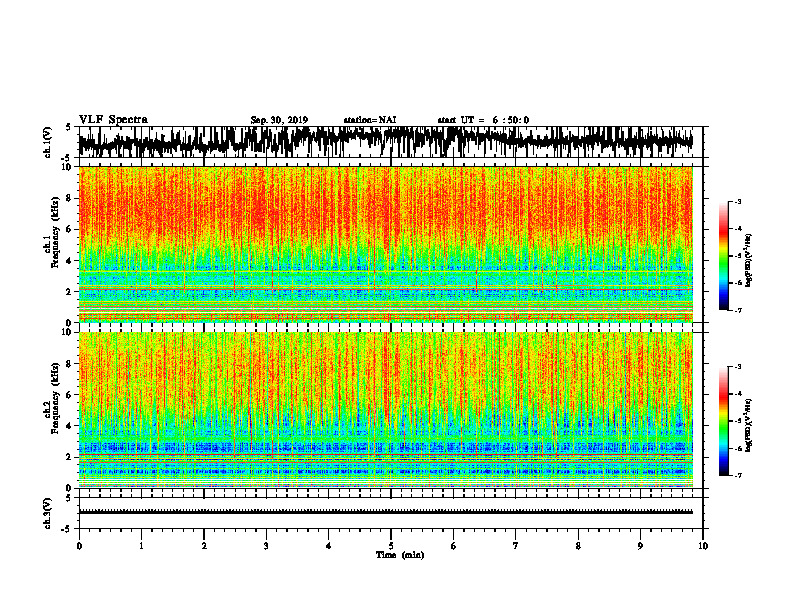The width and height of the screenshot is (792, 612).
Task: Click the ch.1 voltage waveform panel
Action: point(391,142)
